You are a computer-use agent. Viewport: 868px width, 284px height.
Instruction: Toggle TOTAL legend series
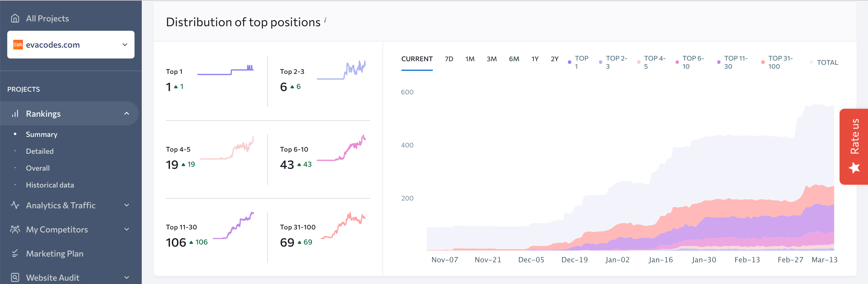point(824,62)
